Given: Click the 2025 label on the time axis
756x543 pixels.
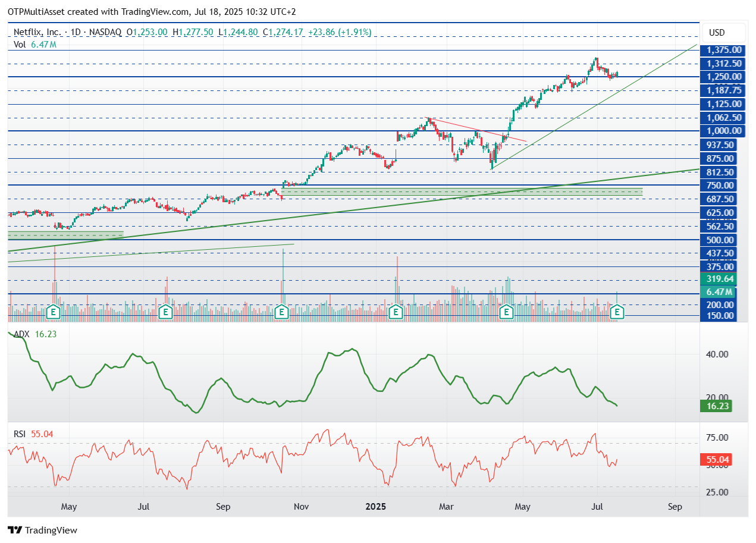Looking at the screenshot, I should pyautogui.click(x=375, y=507).
